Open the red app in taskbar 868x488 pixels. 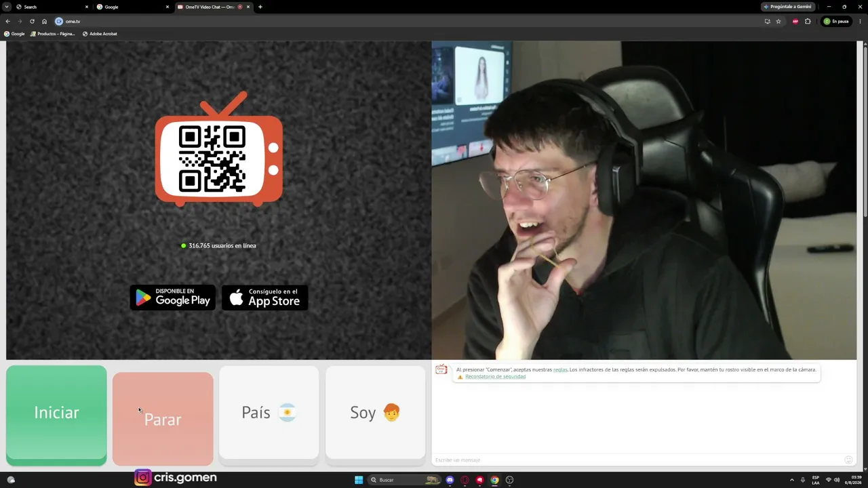479,480
